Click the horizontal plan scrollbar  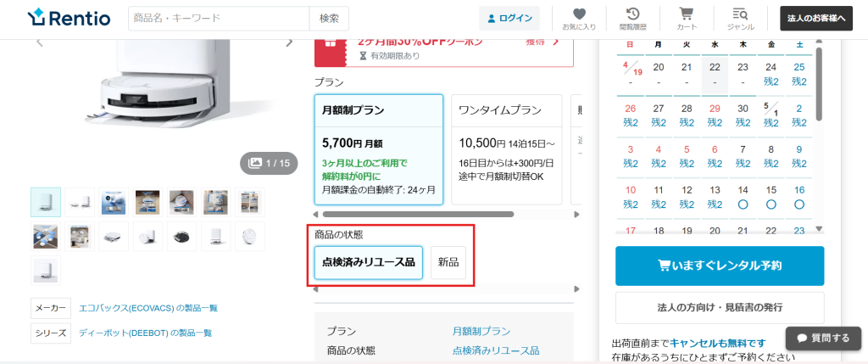click(418, 214)
